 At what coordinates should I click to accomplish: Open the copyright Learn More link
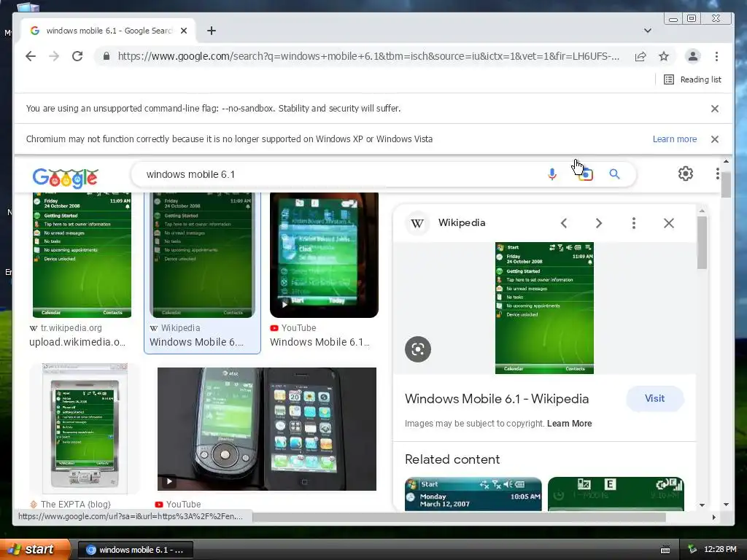tap(569, 424)
